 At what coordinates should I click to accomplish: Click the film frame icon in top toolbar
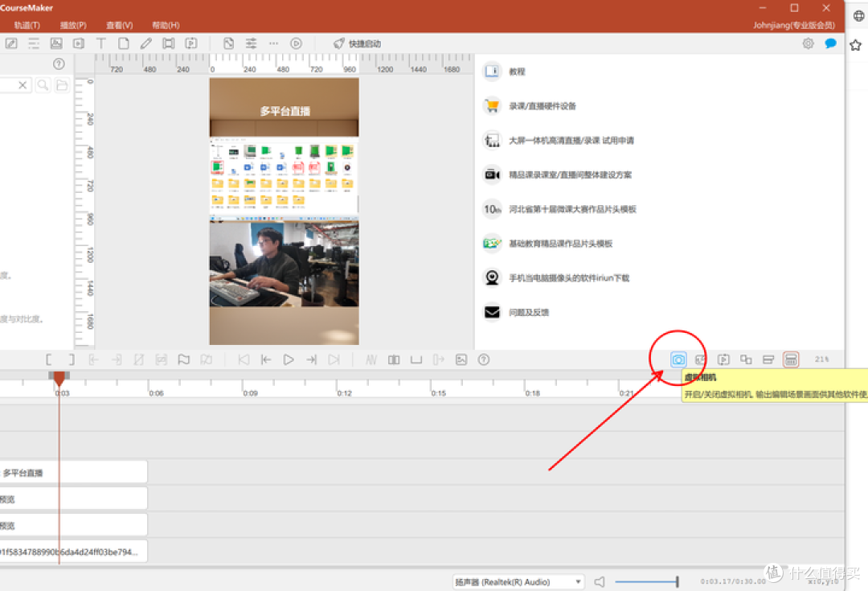point(168,43)
